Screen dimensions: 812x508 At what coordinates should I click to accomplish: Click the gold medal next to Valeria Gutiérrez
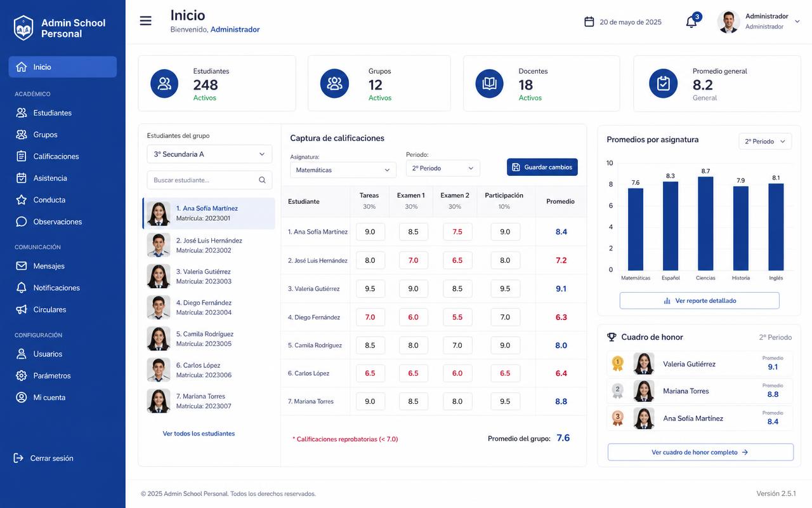(x=617, y=364)
